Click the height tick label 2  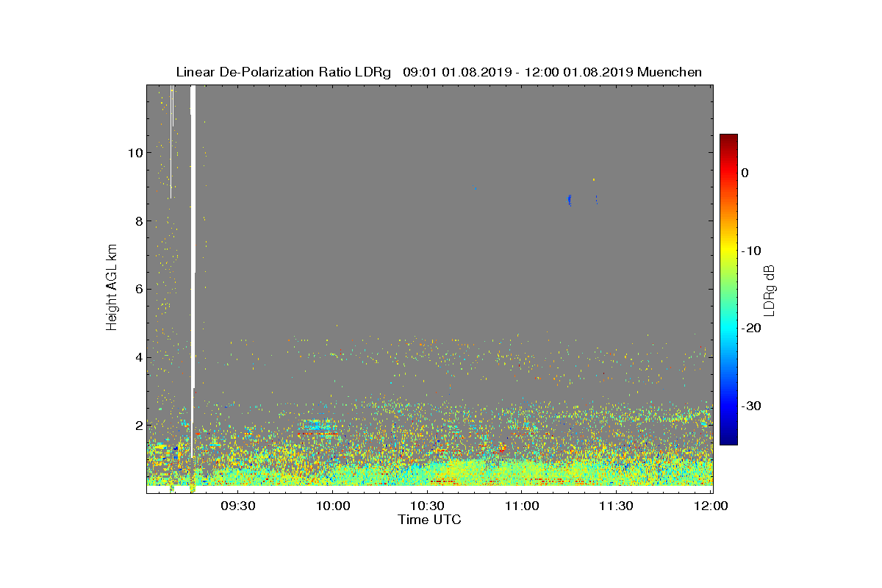tap(137, 426)
